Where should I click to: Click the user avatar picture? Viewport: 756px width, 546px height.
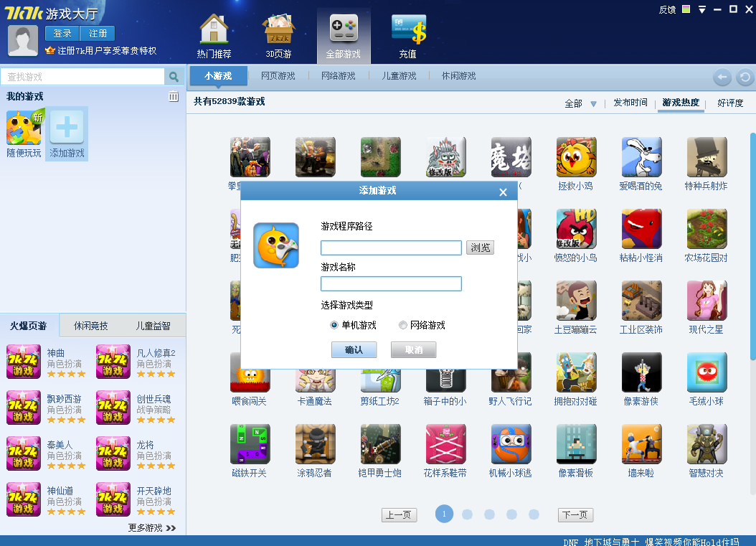click(23, 41)
